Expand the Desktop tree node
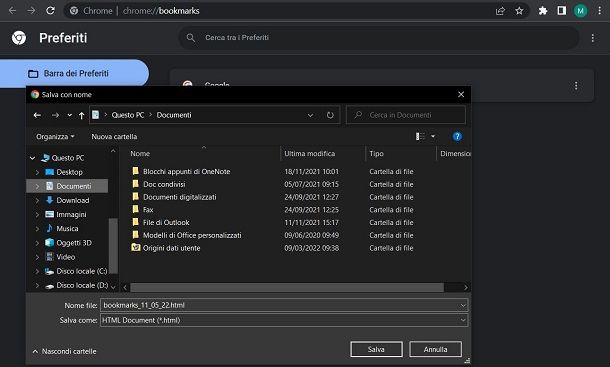Image resolution: width=610 pixels, height=367 pixels. coord(37,172)
